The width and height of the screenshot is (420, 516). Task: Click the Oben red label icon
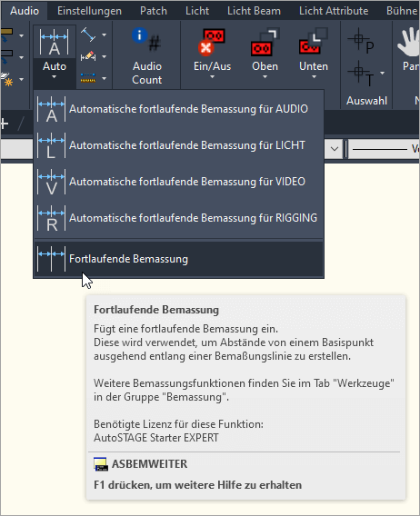click(x=265, y=42)
